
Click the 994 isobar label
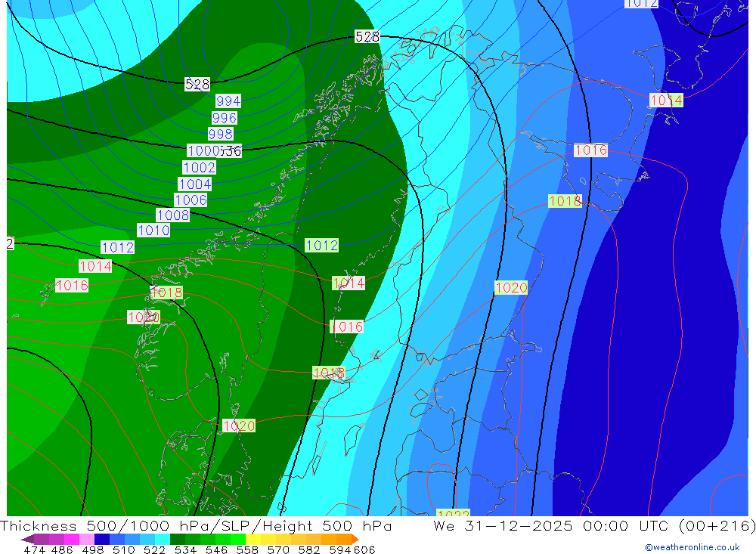click(x=228, y=101)
